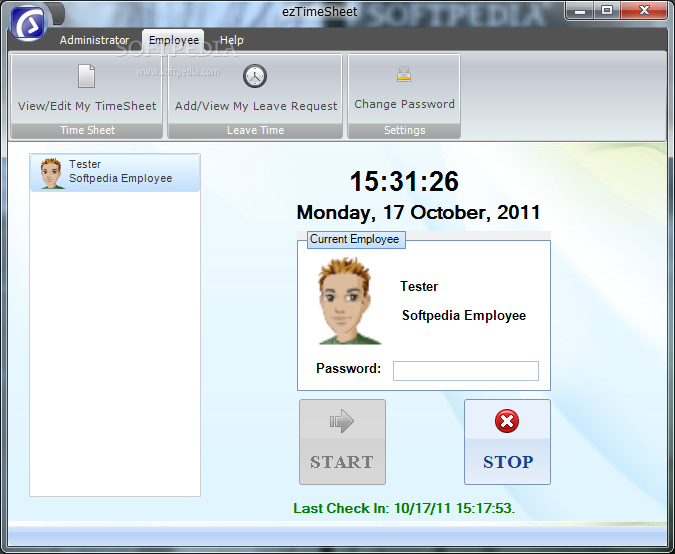
Task: Click the Last Check In status text
Action: 404,508
